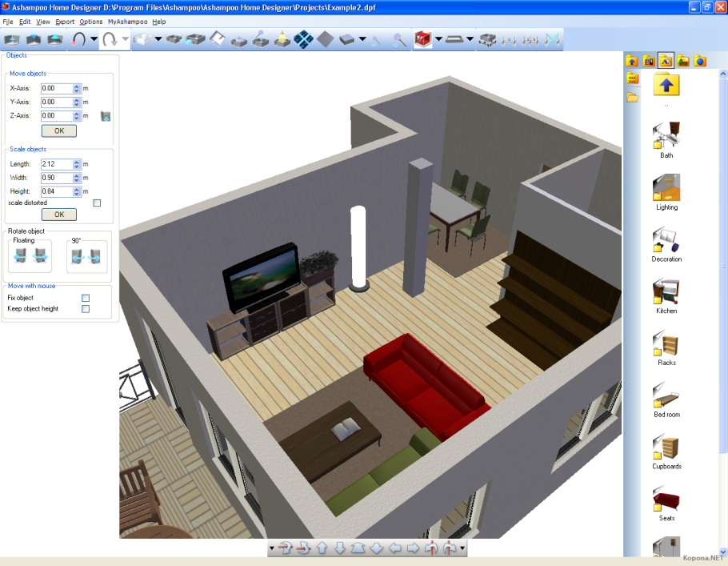Check the Keep object height option
728x566 pixels.
tap(86, 308)
